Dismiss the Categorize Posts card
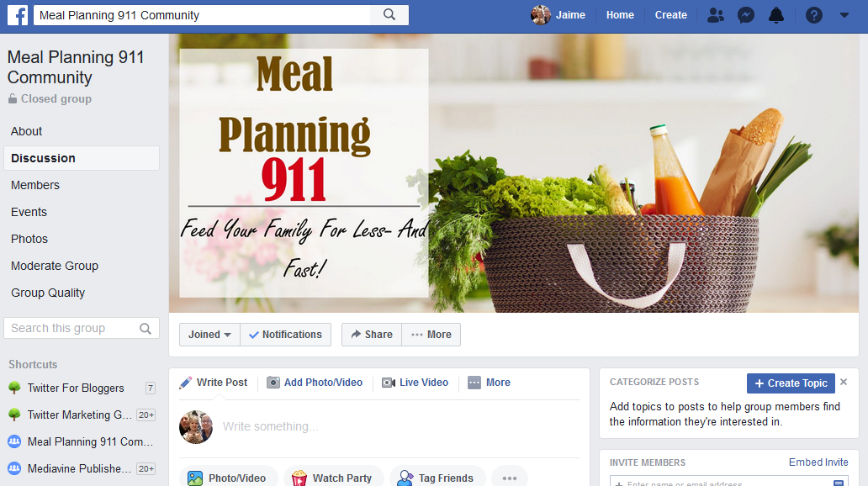 point(844,382)
